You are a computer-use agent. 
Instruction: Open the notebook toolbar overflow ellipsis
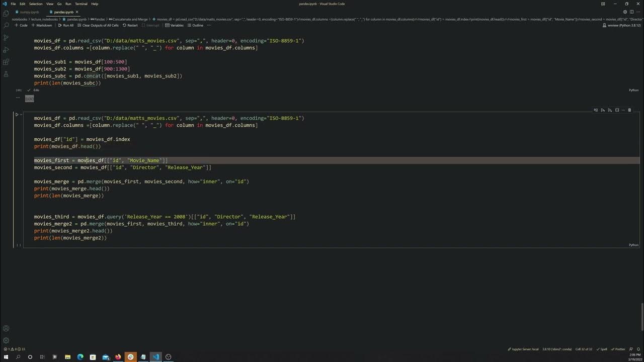point(209,25)
